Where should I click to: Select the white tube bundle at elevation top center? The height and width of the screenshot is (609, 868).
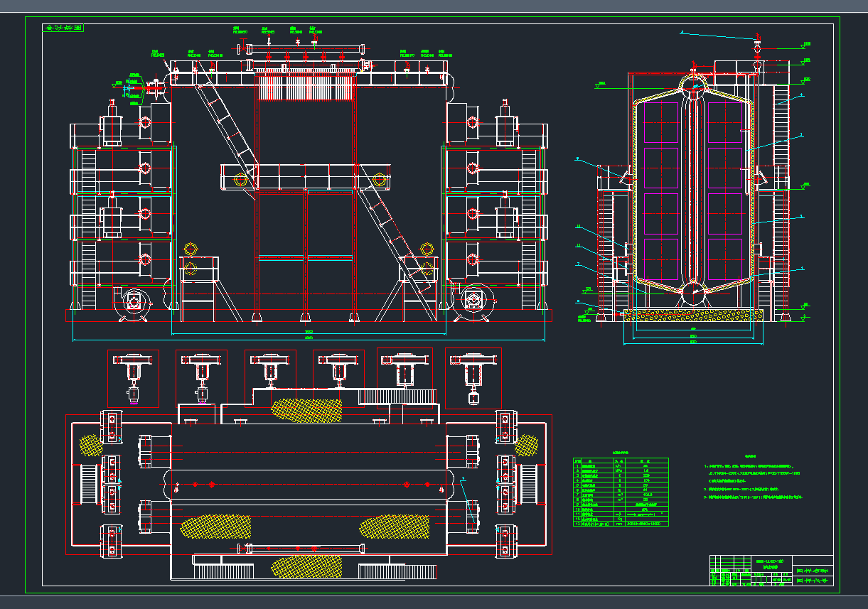[x=305, y=87]
